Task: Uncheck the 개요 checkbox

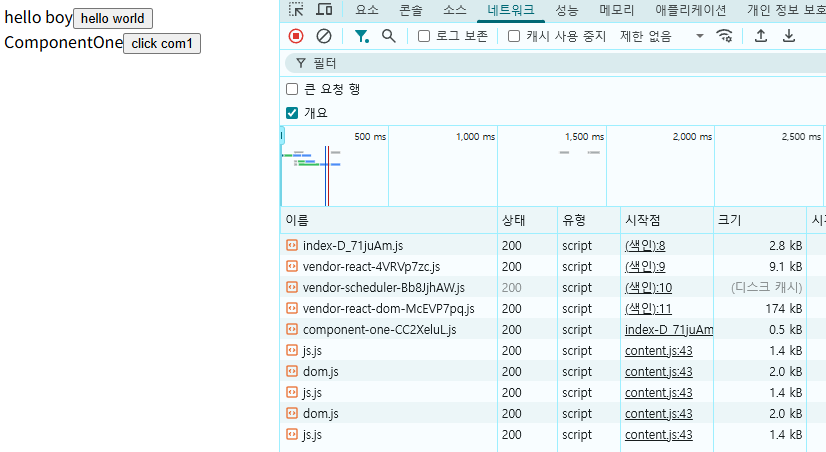Action: coord(292,113)
